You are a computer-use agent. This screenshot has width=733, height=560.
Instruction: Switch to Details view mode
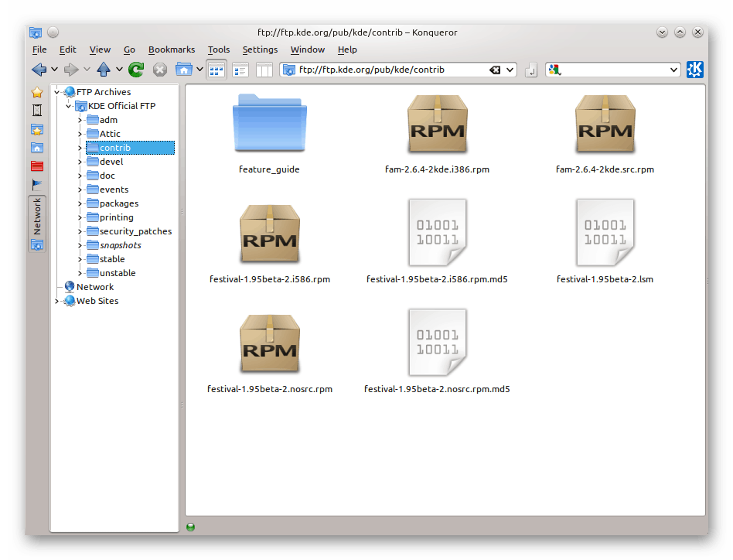(240, 70)
